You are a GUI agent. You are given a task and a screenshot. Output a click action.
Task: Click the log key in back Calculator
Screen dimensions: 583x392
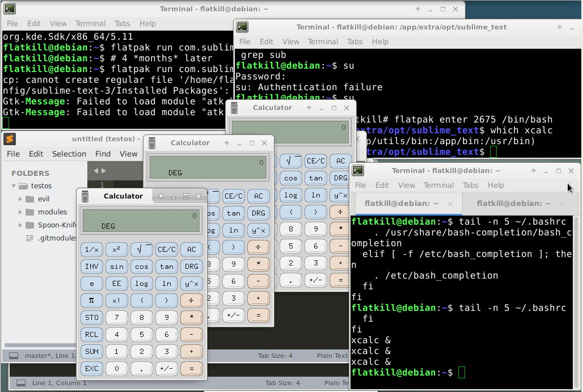coord(290,195)
